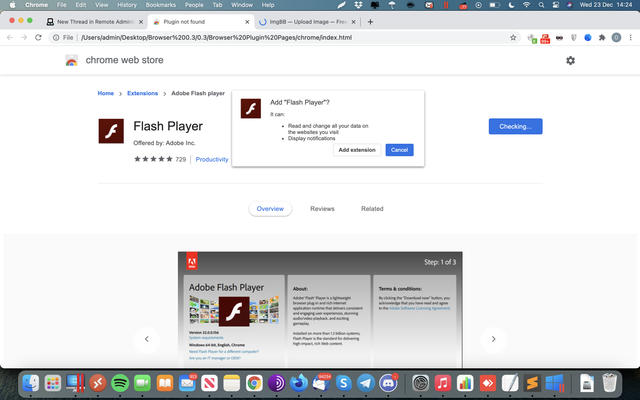Open a new browser tab
Image resolution: width=640 pixels, height=400 pixels.
pyautogui.click(x=370, y=22)
